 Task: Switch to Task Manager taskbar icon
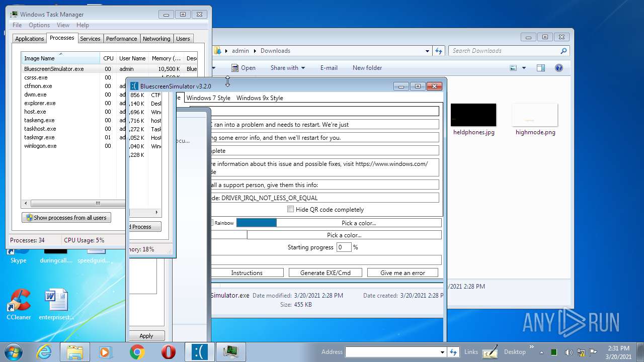click(x=231, y=352)
